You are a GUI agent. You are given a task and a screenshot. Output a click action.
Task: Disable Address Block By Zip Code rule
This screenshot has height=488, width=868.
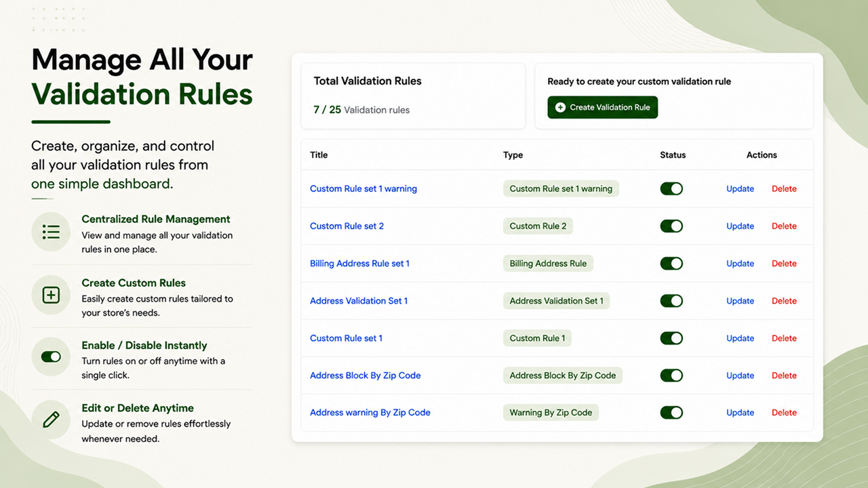point(671,375)
